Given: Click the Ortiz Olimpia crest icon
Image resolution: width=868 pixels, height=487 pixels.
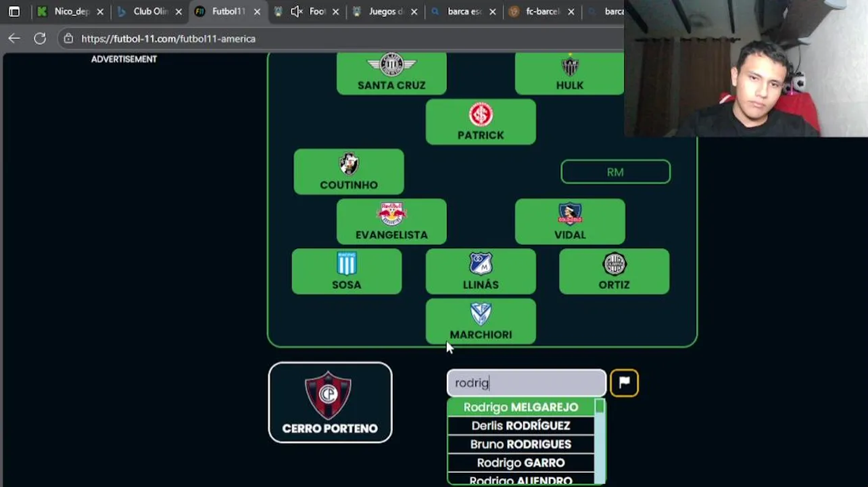Looking at the screenshot, I should 614,264.
